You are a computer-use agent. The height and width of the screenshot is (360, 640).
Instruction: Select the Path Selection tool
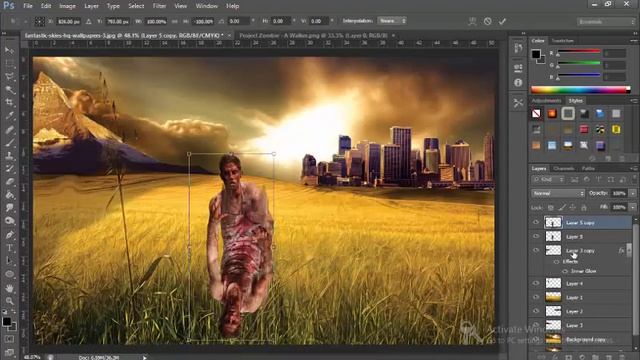click(9, 261)
